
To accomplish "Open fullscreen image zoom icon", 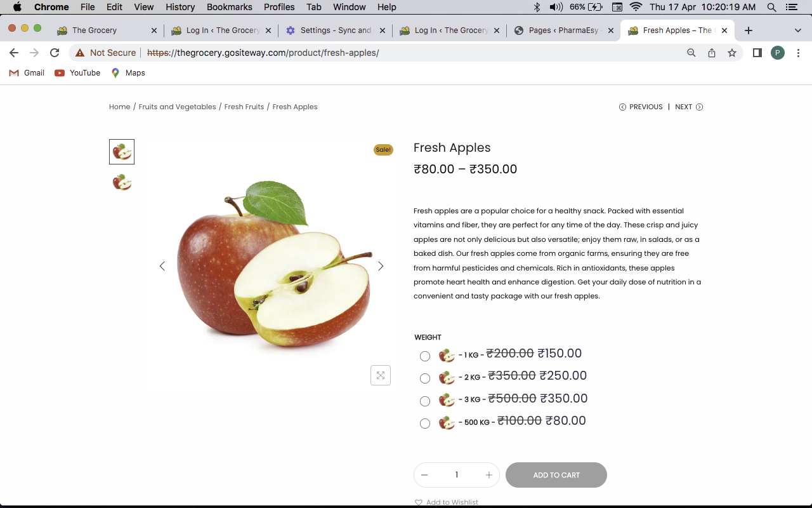I will click(x=381, y=375).
